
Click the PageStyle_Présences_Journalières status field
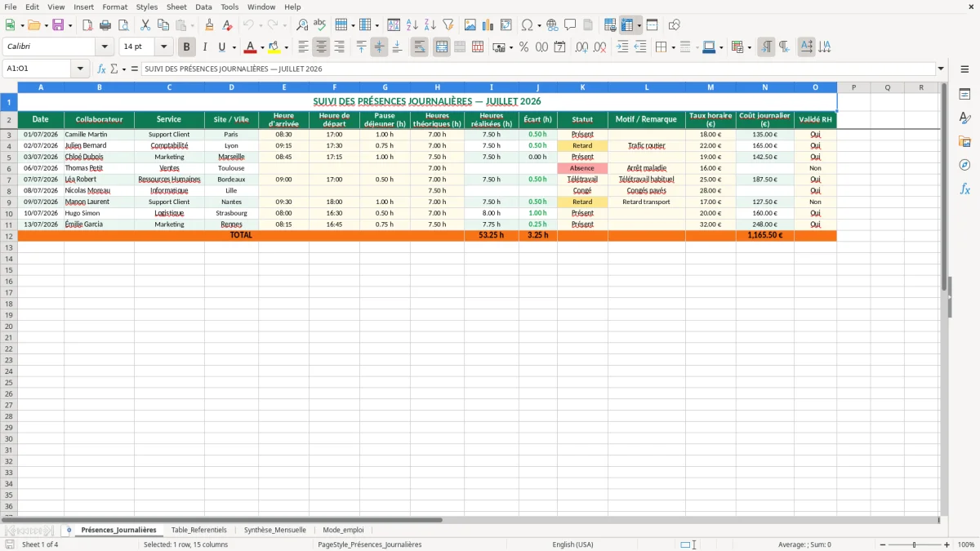point(370,544)
